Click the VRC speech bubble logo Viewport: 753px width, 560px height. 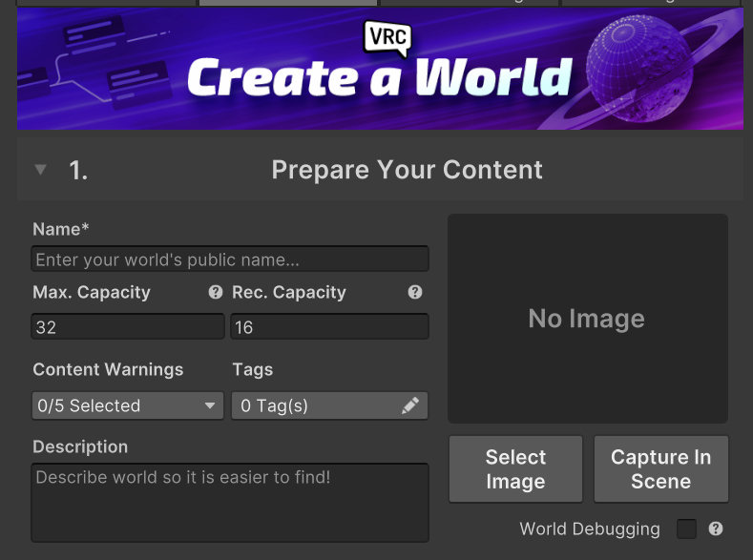click(387, 39)
